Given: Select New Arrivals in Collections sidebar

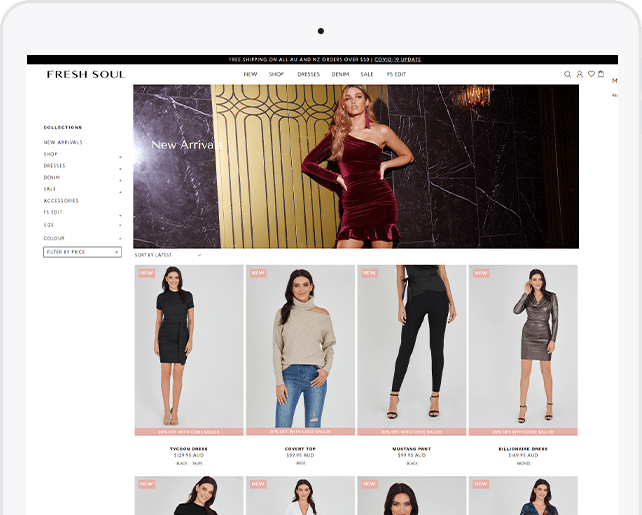Looking at the screenshot, I should point(63,142).
